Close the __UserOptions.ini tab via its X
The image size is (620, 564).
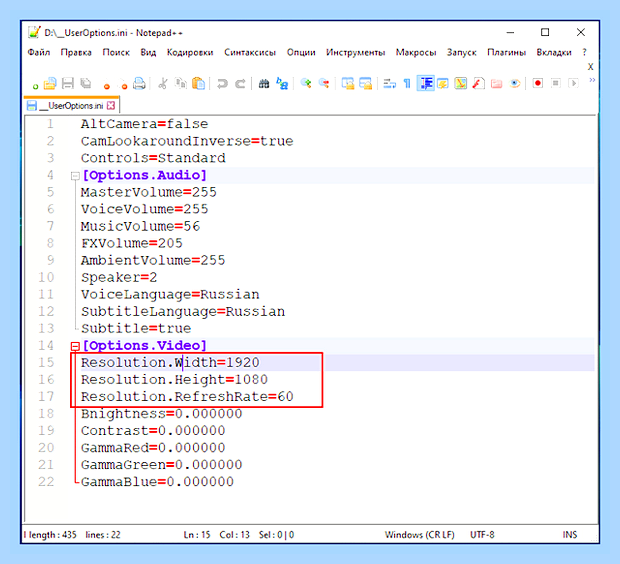point(111,106)
